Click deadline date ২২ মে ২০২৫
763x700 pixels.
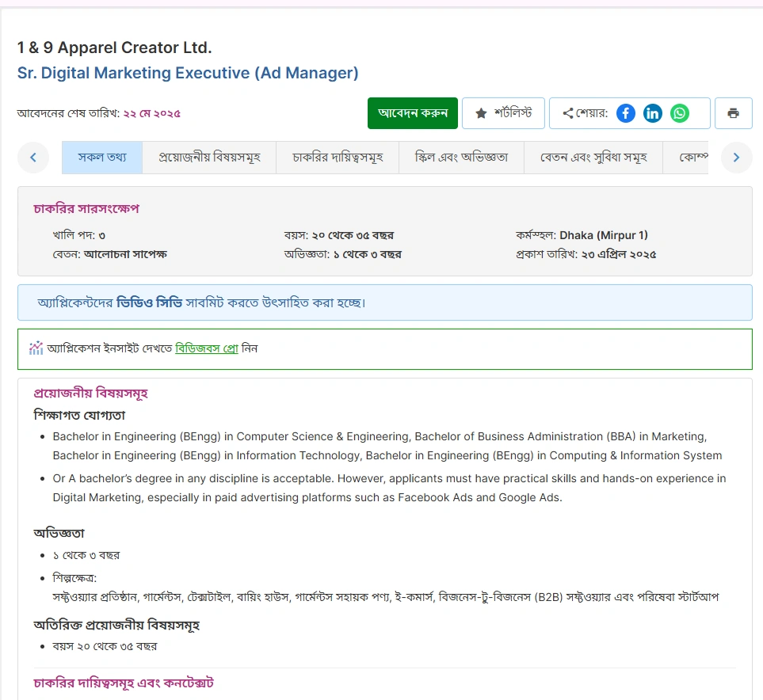point(152,113)
